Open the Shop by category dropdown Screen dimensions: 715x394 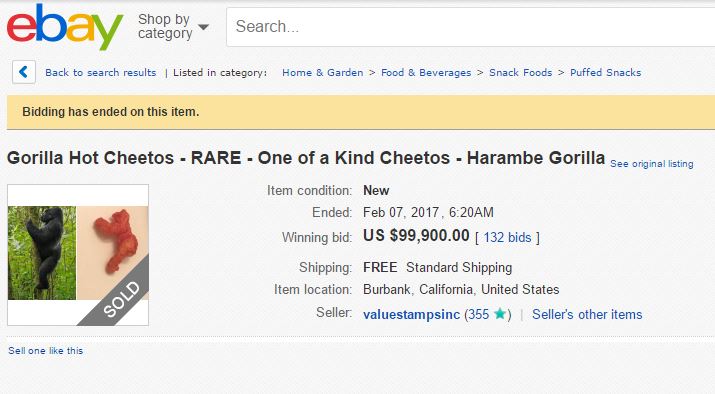point(173,26)
